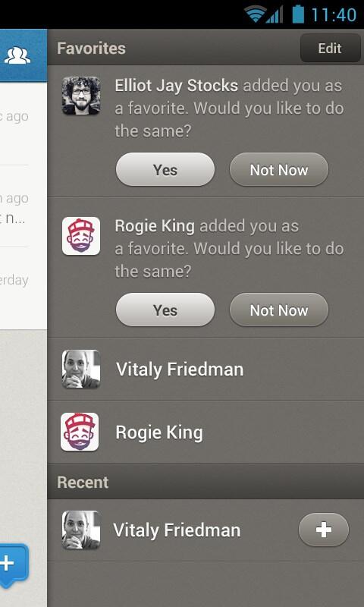Tap the contacts group icon tab

pyautogui.click(x=17, y=55)
